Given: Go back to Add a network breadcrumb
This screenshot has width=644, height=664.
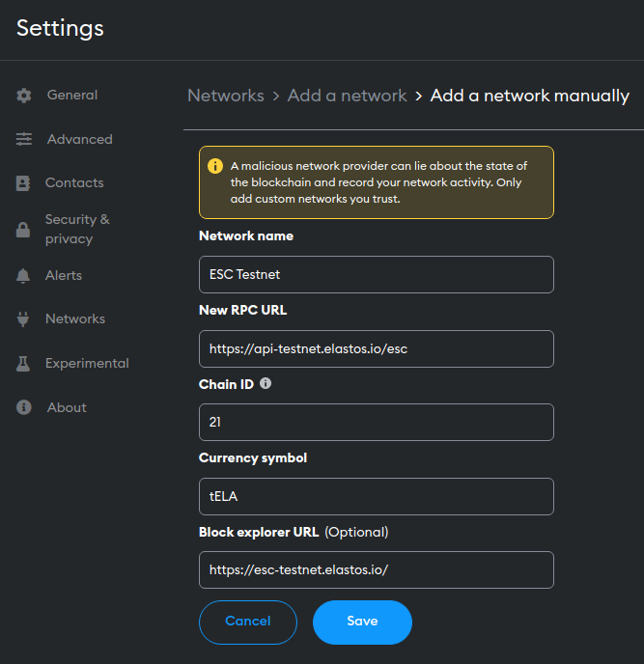Looking at the screenshot, I should 347,96.
